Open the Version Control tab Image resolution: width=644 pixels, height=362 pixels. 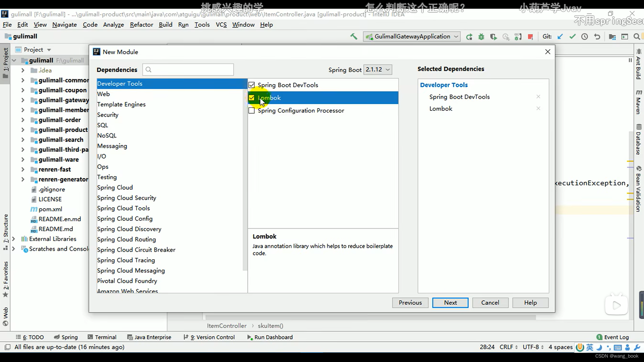coord(209,337)
